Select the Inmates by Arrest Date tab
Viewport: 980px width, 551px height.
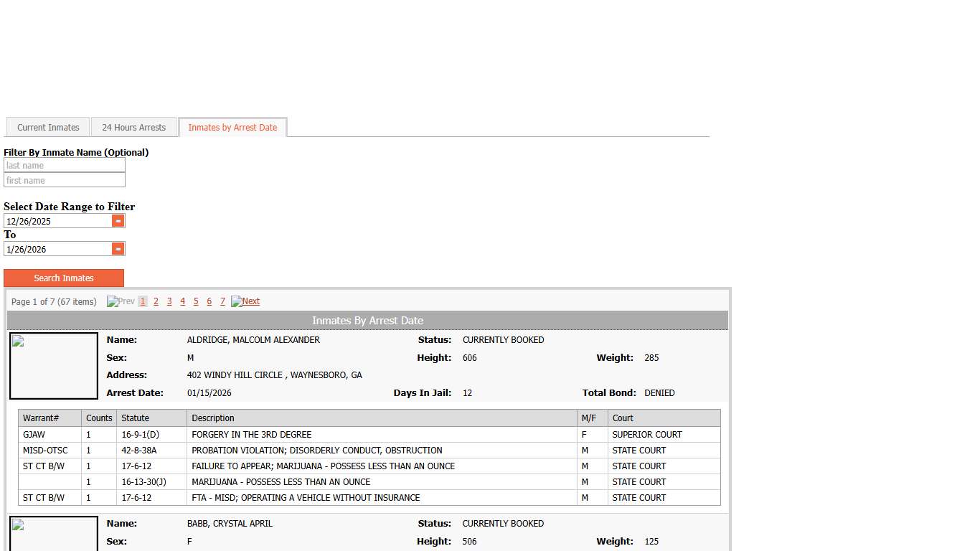[232, 128]
